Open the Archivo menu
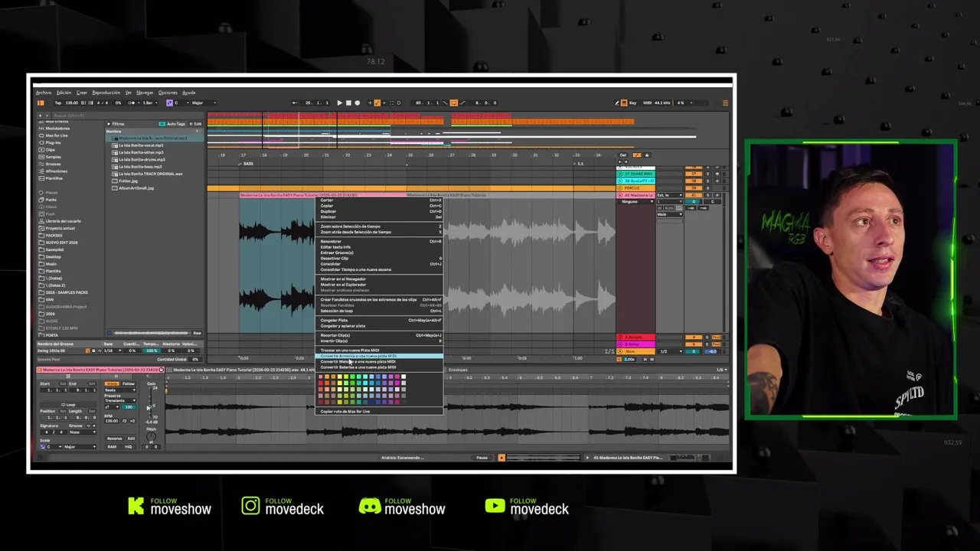Screen dimensions: 980x551 pos(44,93)
